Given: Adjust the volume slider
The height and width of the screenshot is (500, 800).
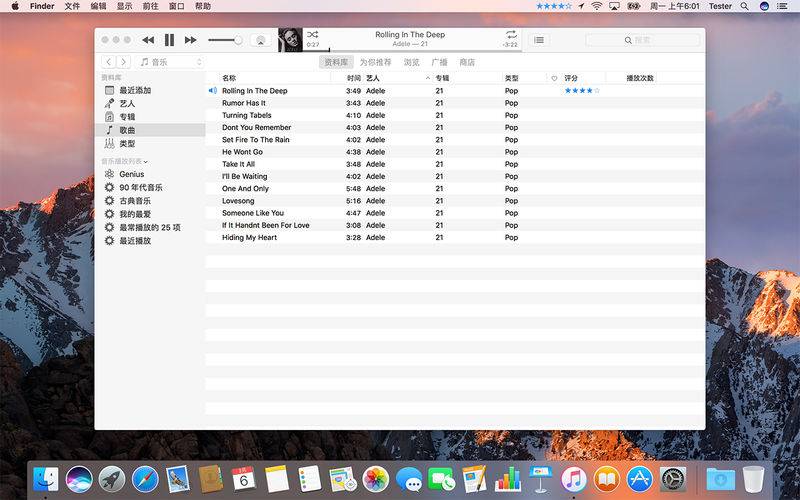Looking at the screenshot, I should click(x=225, y=40).
